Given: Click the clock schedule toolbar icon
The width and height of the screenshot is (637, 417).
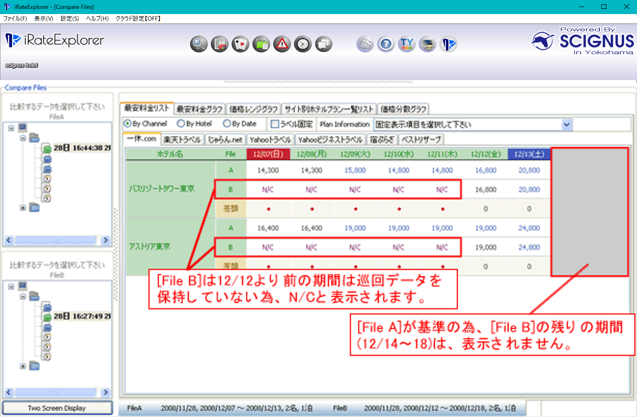Looking at the screenshot, I should [304, 44].
